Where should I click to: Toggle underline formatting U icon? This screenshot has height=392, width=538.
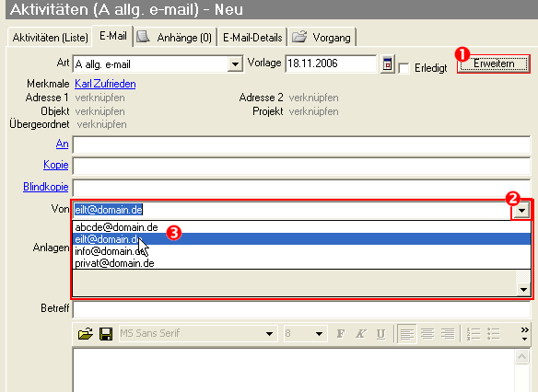coord(380,333)
